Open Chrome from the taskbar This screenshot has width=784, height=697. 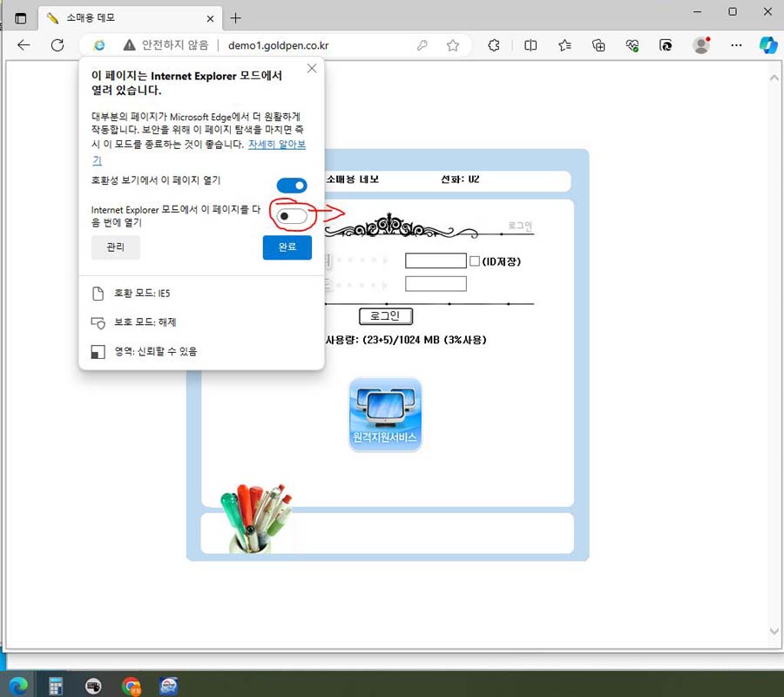[x=132, y=685]
